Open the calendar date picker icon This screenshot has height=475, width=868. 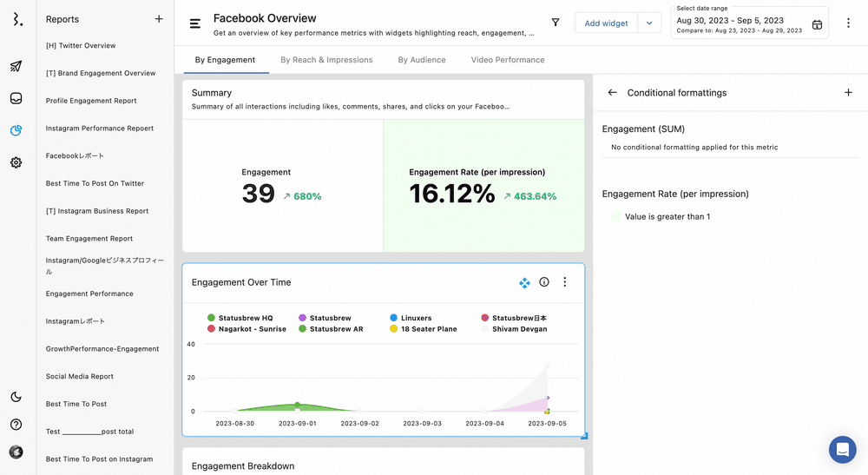click(817, 25)
